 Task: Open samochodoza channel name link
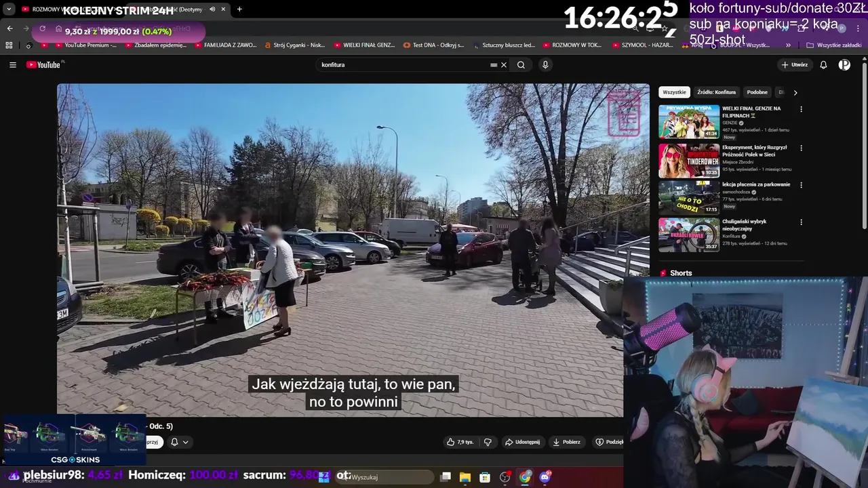[736, 192]
